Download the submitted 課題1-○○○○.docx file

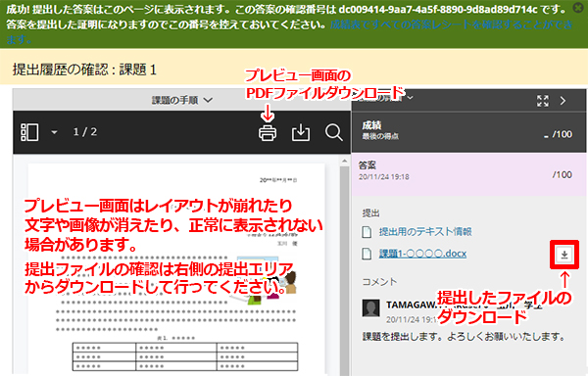pyautogui.click(x=564, y=255)
